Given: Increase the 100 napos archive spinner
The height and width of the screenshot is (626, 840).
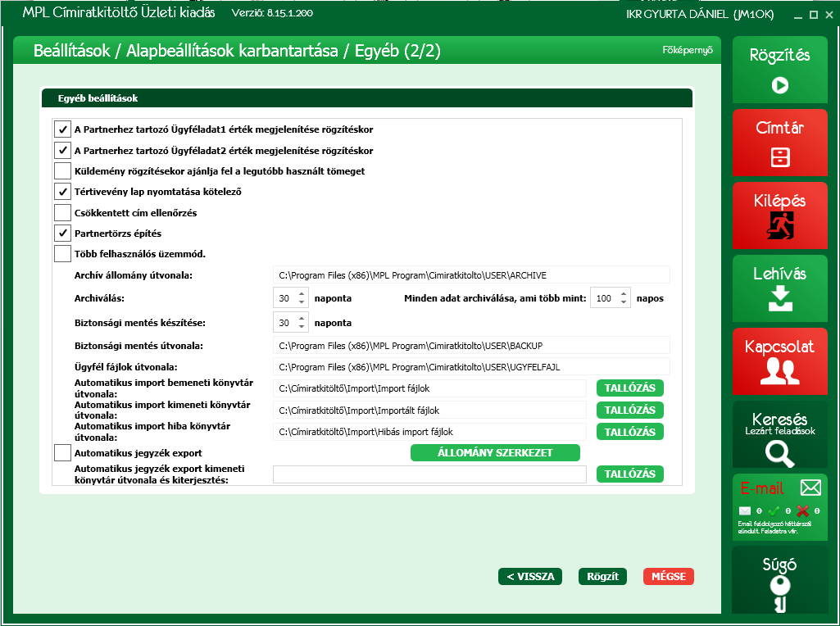Looking at the screenshot, I should (x=624, y=294).
